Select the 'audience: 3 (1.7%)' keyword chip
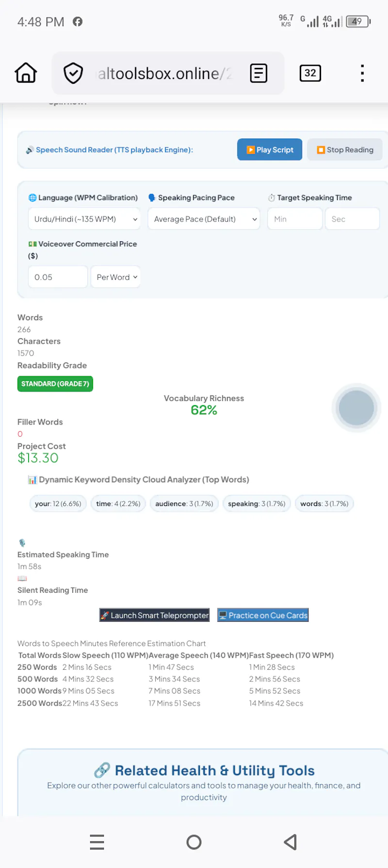 [184, 504]
